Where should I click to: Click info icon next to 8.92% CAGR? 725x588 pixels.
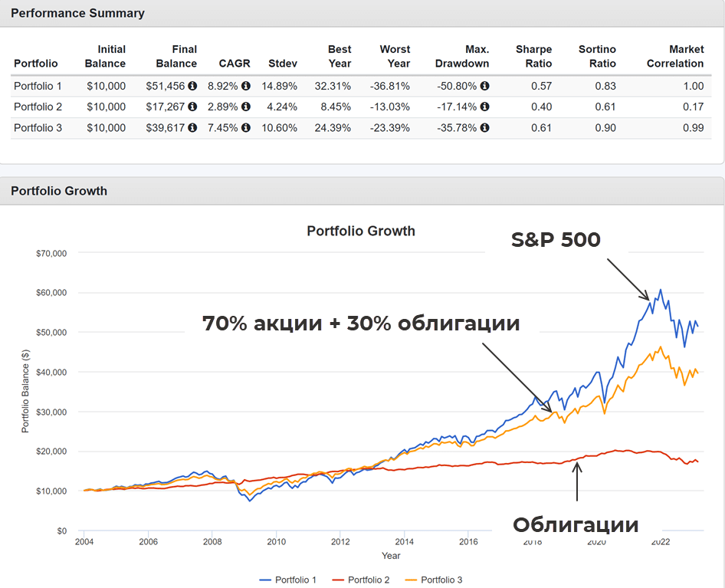[x=246, y=86]
